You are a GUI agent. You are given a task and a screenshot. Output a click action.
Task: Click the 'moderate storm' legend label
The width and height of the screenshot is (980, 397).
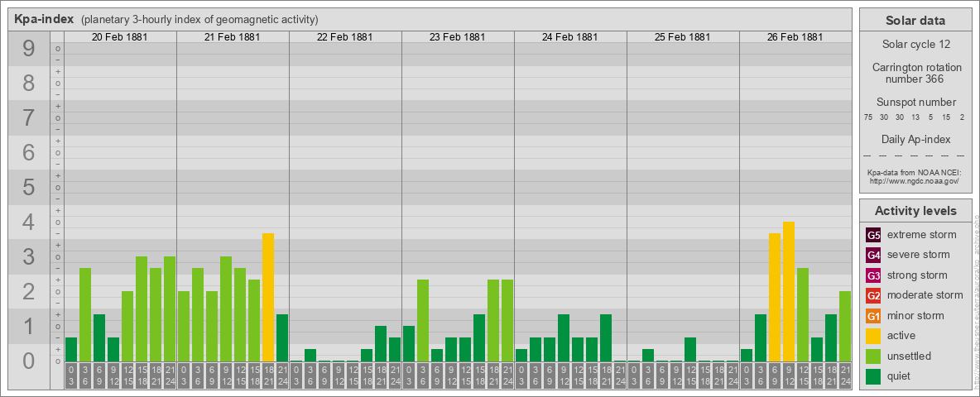tap(925, 295)
